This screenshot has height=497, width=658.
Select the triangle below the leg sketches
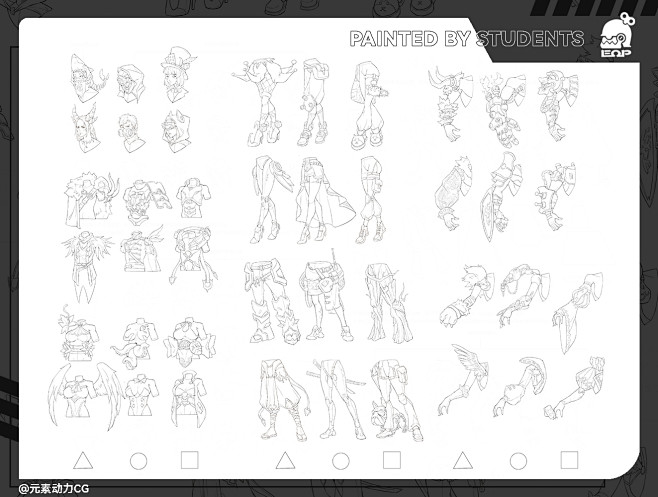285,460
